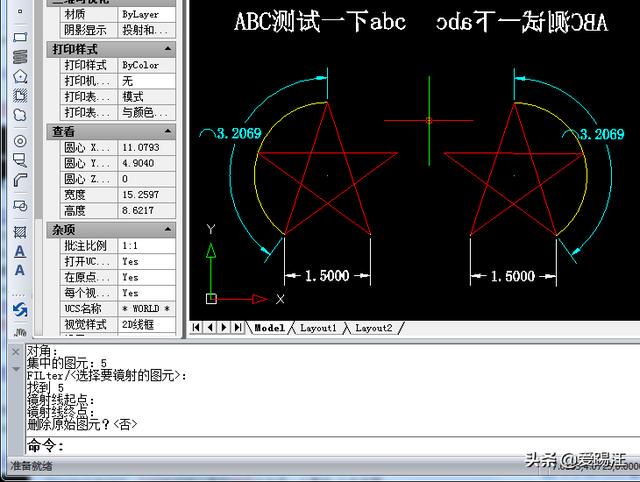Open the 批注比例 1:1 dropdown
Screen dimensions: 640x482
tap(147, 246)
